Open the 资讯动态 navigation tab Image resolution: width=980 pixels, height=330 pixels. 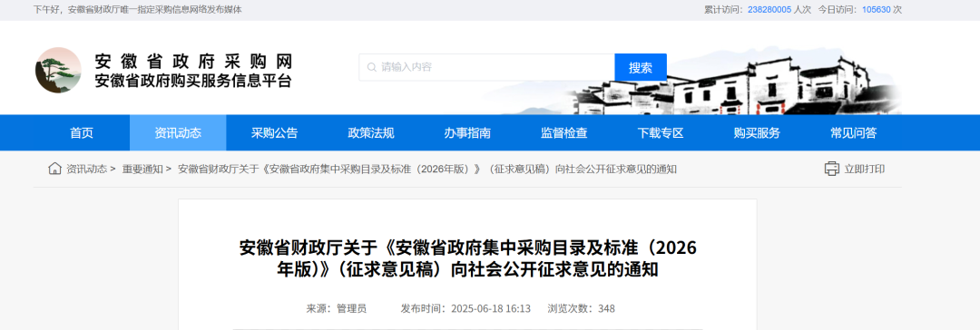pyautogui.click(x=178, y=132)
